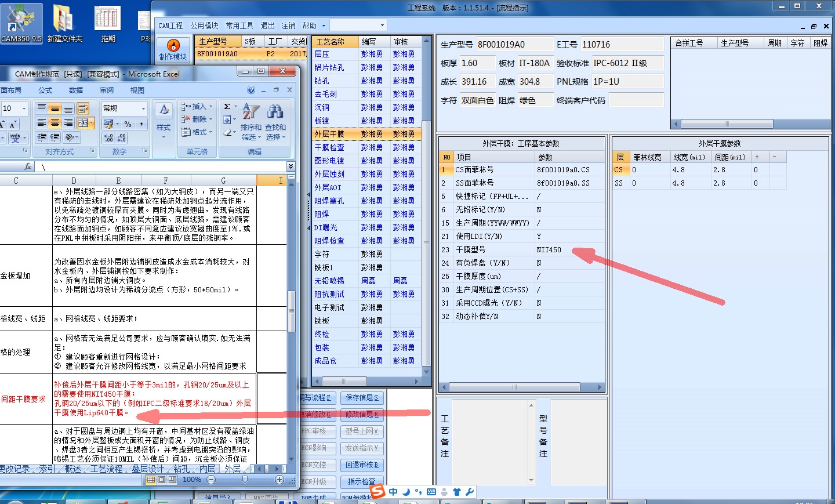Viewport: 835px width, 504px height.
Task: Click 板厚 input field showing 1.60
Action: coord(477,63)
